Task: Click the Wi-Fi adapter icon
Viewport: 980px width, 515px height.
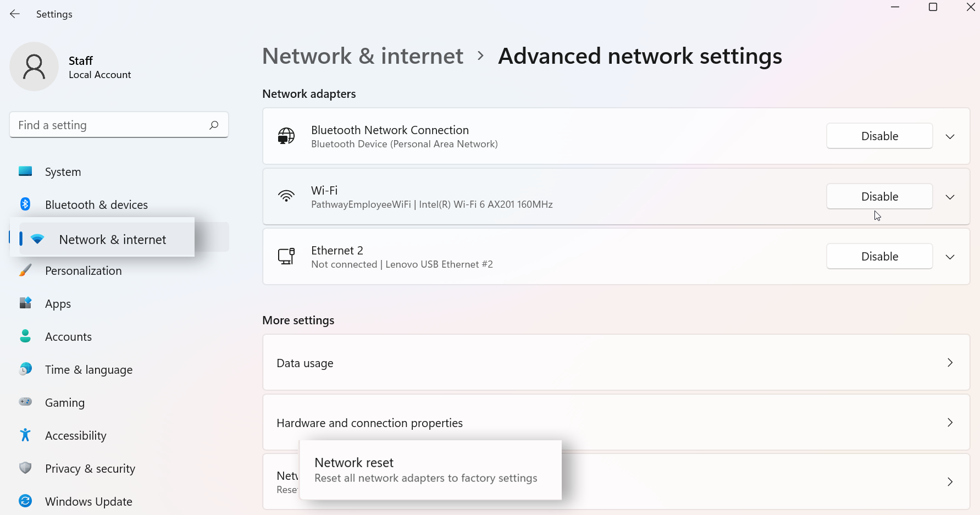Action: click(286, 196)
